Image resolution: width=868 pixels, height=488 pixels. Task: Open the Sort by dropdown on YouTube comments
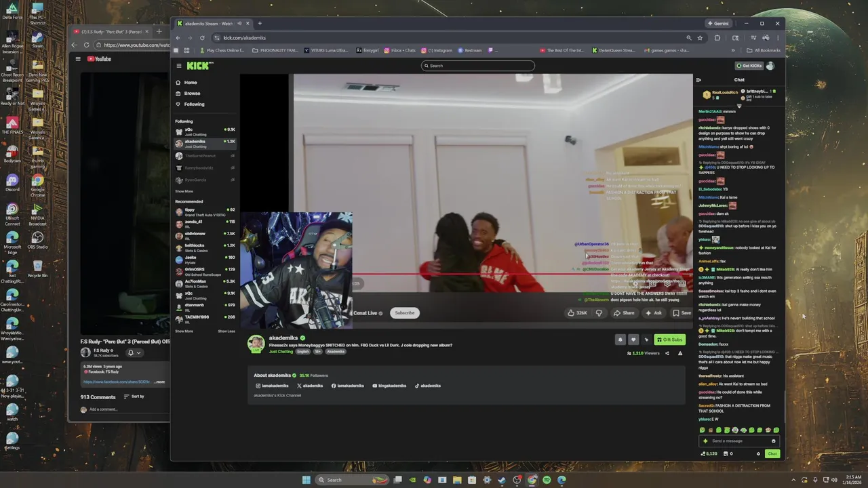tap(134, 396)
